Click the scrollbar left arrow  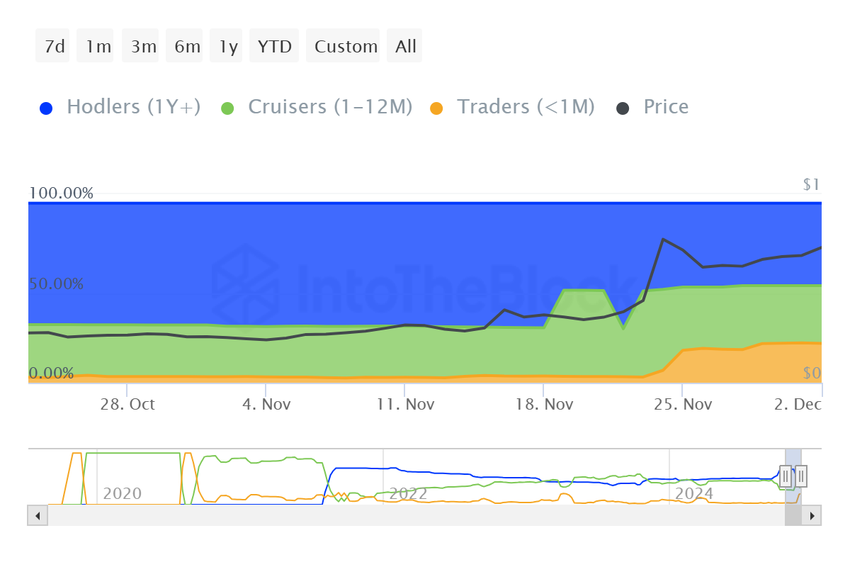[x=38, y=516]
